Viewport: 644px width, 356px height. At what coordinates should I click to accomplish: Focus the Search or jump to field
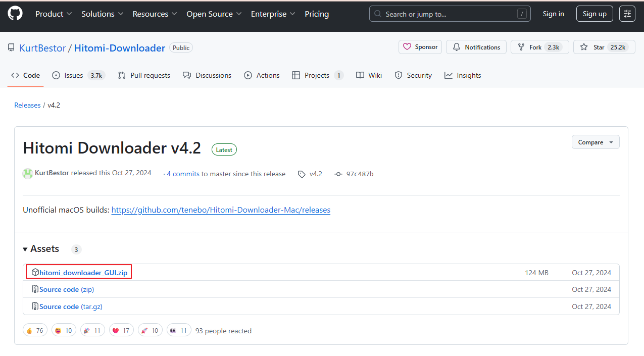point(450,14)
